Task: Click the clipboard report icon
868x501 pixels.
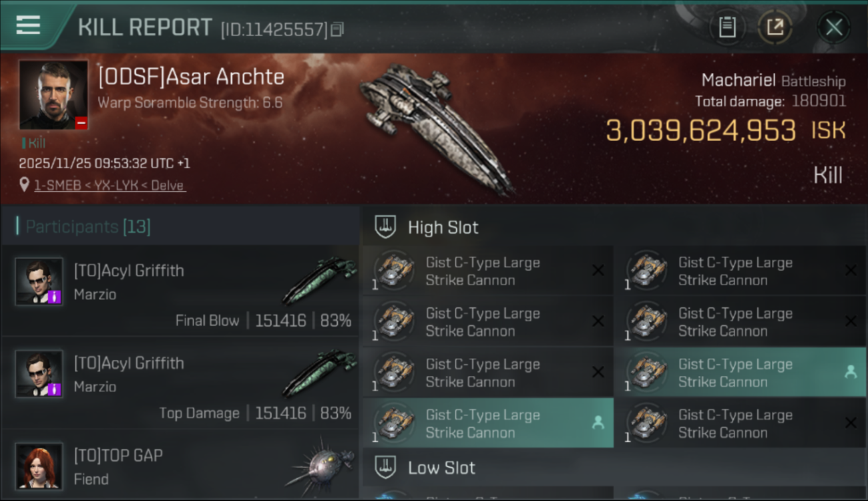Action: click(727, 27)
